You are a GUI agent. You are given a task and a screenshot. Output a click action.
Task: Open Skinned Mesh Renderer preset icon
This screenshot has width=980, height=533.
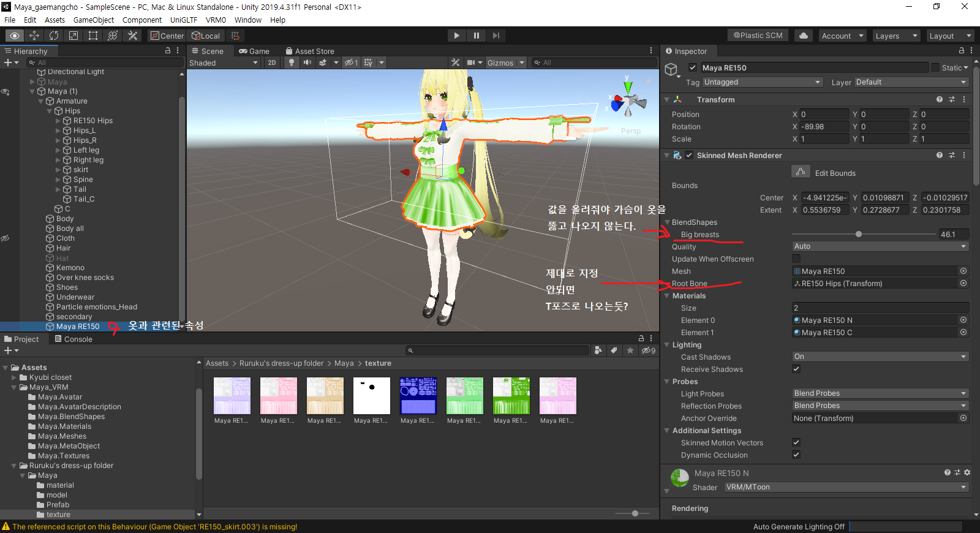pos(952,155)
